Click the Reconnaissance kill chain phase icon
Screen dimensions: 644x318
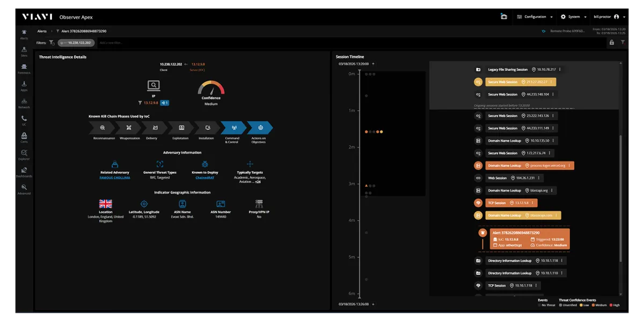[102, 128]
